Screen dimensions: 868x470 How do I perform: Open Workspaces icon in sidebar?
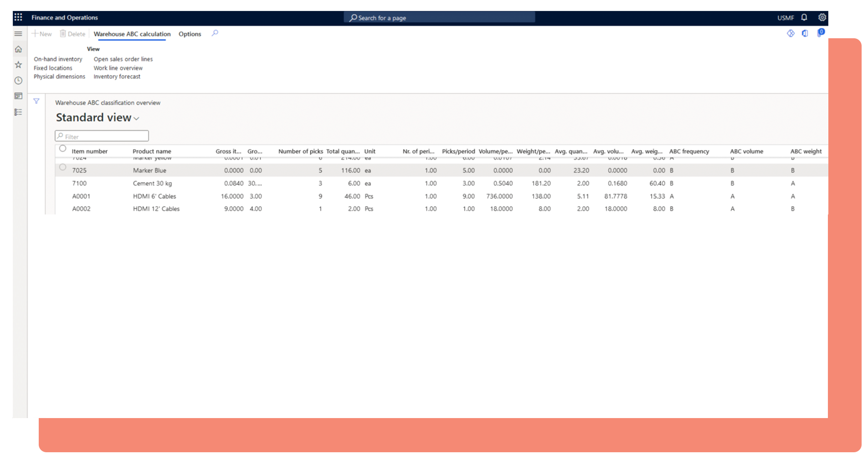click(x=18, y=96)
